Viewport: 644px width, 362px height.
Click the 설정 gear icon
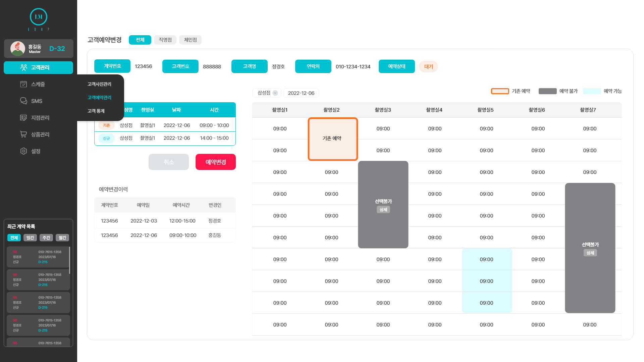point(23,151)
